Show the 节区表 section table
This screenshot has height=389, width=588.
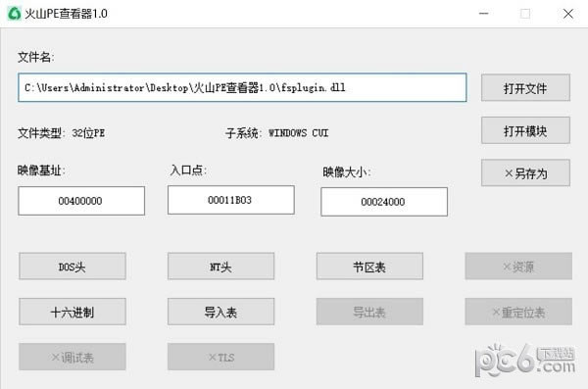369,267
